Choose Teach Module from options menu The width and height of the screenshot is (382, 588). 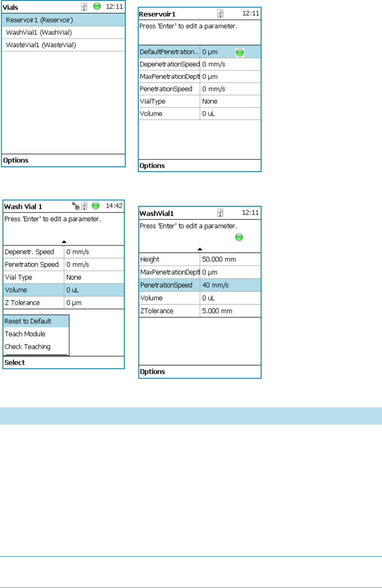coord(36,334)
